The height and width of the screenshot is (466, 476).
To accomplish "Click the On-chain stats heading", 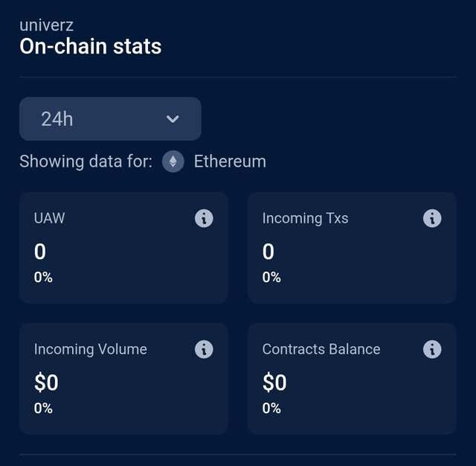I will [x=90, y=47].
